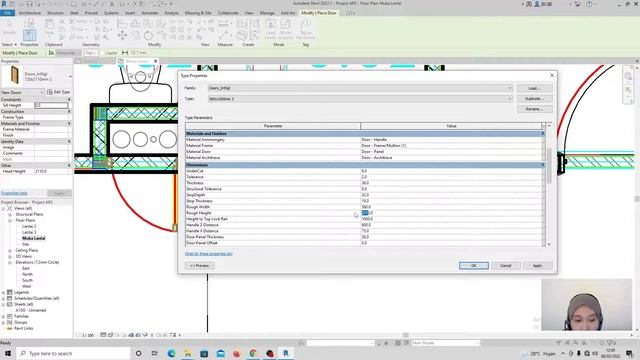Switch to the Insert ribbon tab
This screenshot has height=360, width=640.
(130, 13)
